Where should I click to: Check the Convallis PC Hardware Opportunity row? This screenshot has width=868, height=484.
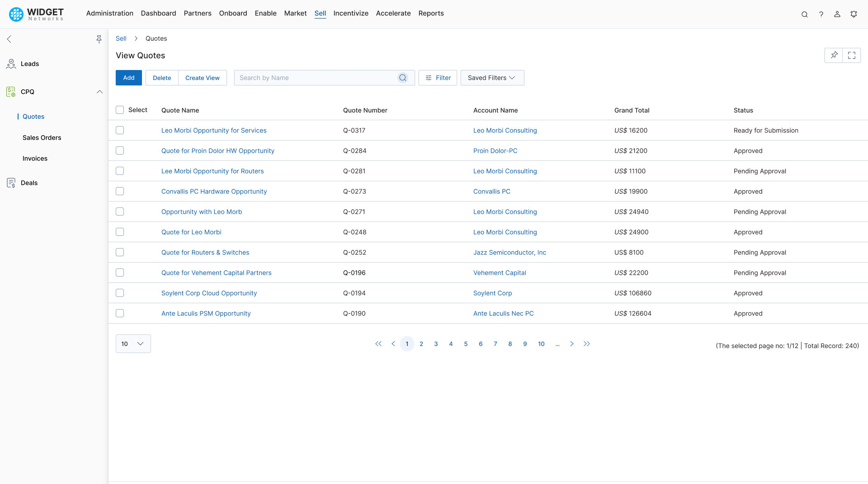pyautogui.click(x=120, y=191)
